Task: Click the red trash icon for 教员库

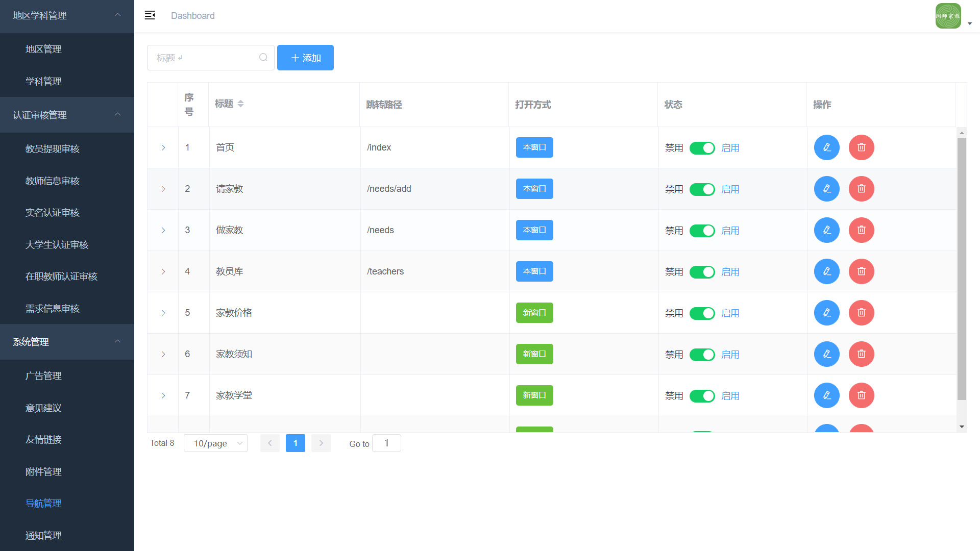Action: click(x=861, y=271)
